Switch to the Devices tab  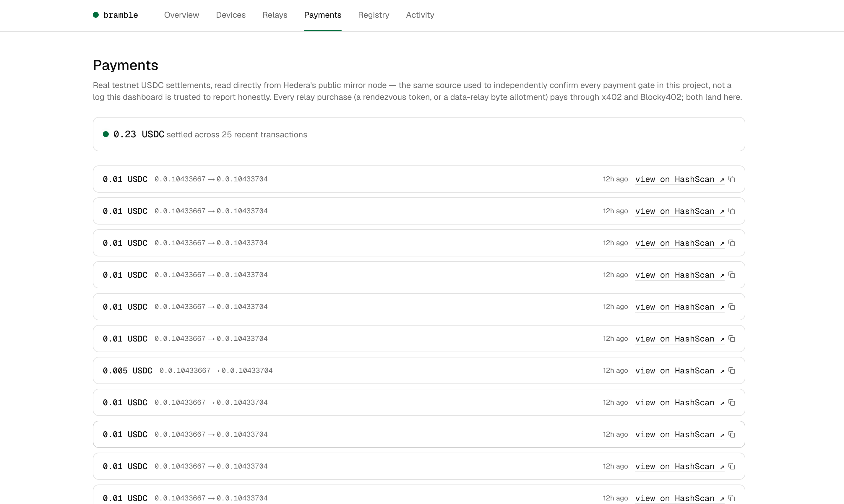pos(231,15)
